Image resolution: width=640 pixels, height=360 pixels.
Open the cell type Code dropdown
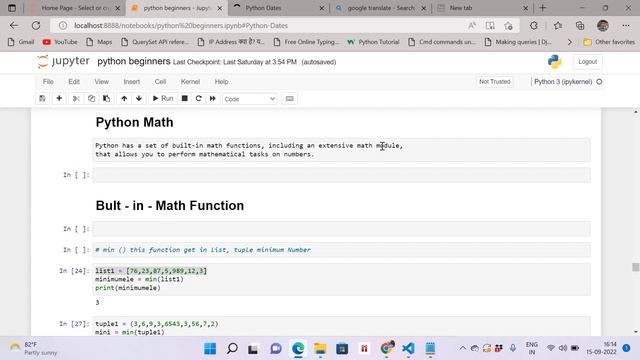click(249, 99)
